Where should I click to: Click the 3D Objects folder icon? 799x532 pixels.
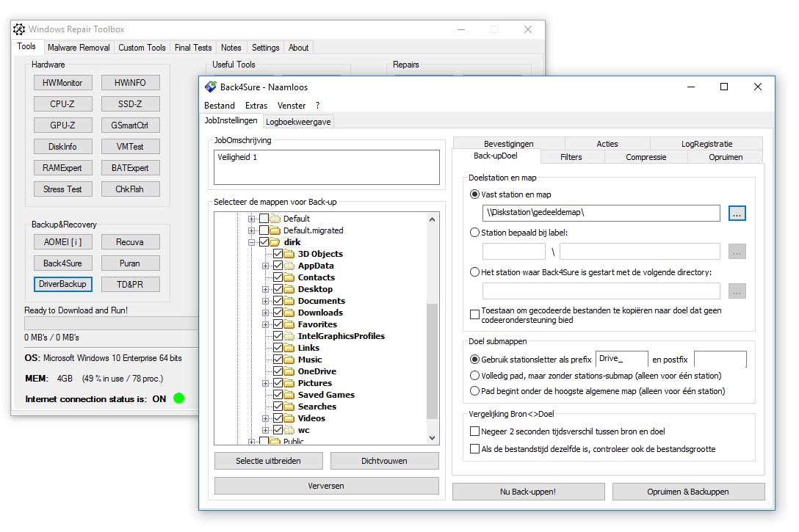[x=289, y=254]
